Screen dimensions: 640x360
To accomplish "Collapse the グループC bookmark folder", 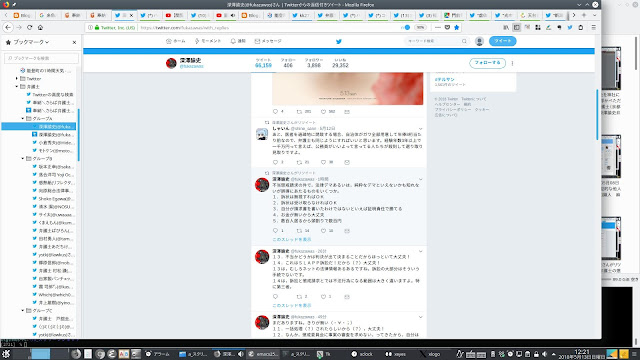I will (23, 311).
